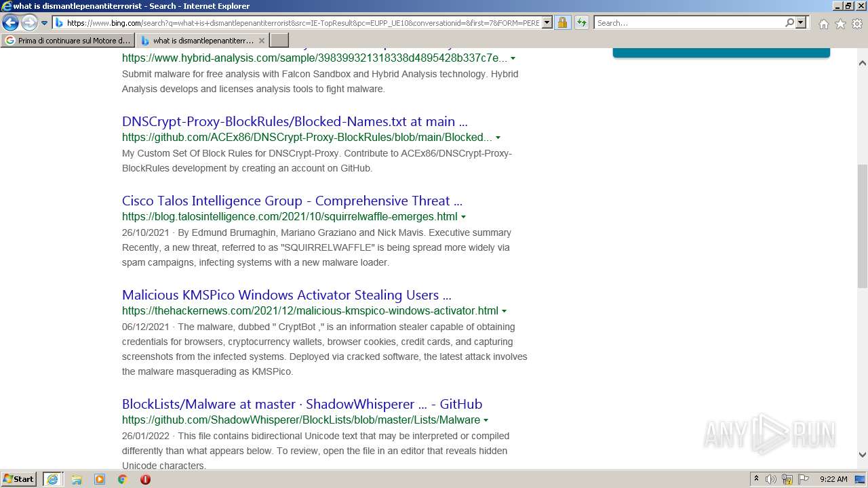Go back with the browser Back arrow

coord(10,22)
